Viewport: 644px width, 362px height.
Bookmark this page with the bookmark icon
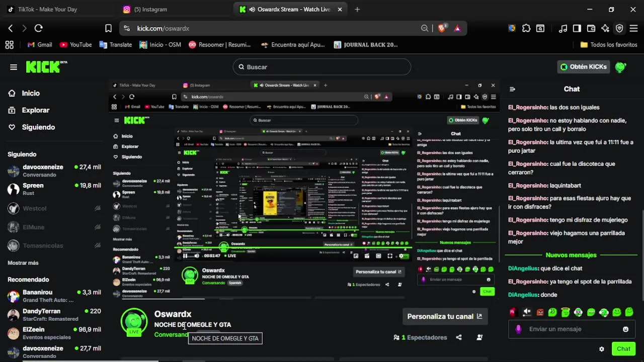[108, 29]
